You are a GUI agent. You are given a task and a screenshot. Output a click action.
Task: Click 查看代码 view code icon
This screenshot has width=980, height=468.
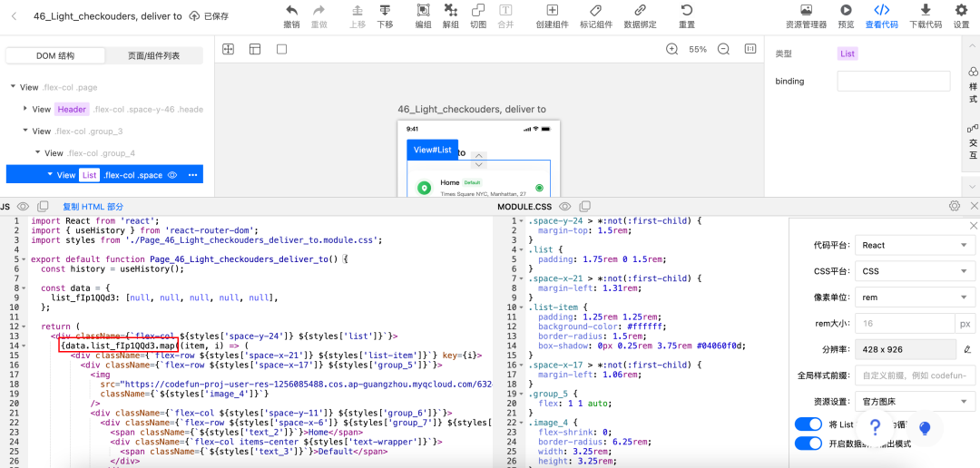click(881, 10)
